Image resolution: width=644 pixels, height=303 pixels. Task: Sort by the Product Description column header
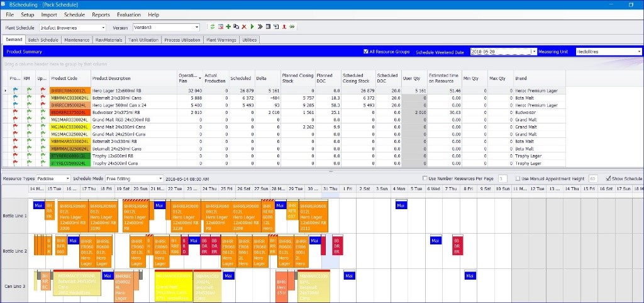pos(133,78)
